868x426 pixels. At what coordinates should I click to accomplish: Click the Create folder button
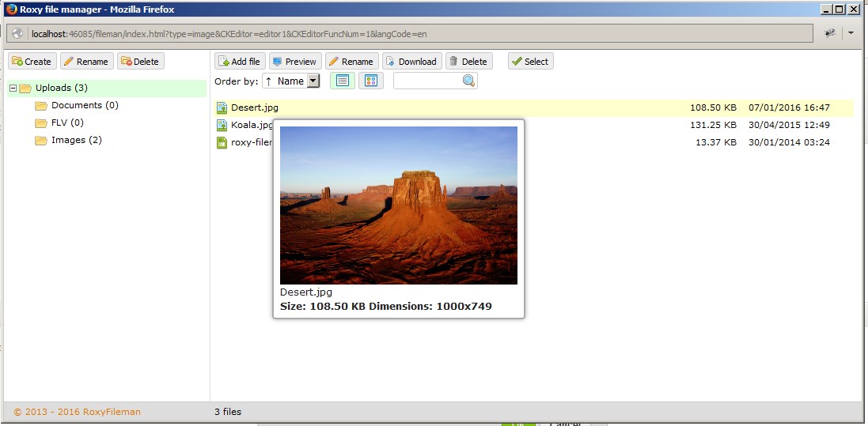point(32,62)
